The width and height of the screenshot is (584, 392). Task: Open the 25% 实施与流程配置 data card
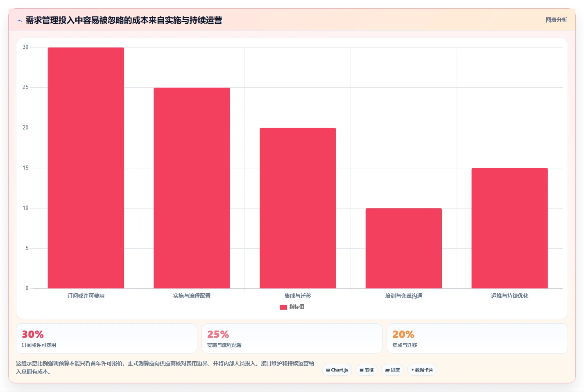(292, 338)
